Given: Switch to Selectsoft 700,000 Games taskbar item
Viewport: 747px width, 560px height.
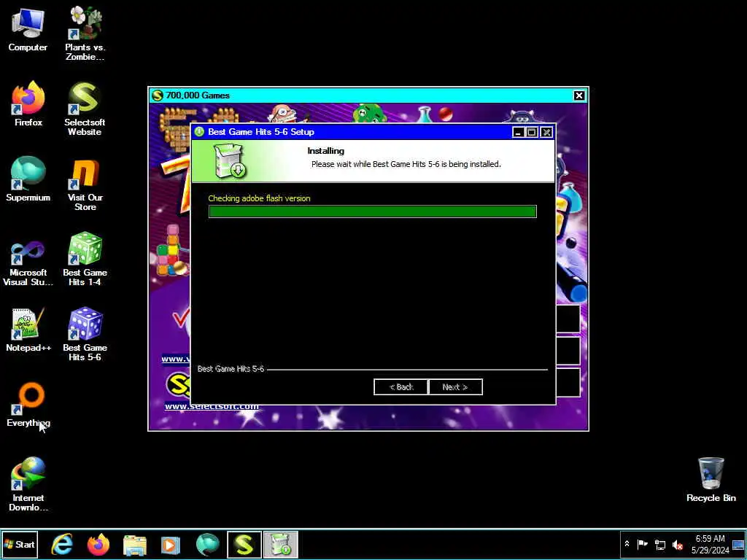Looking at the screenshot, I should coord(244,544).
